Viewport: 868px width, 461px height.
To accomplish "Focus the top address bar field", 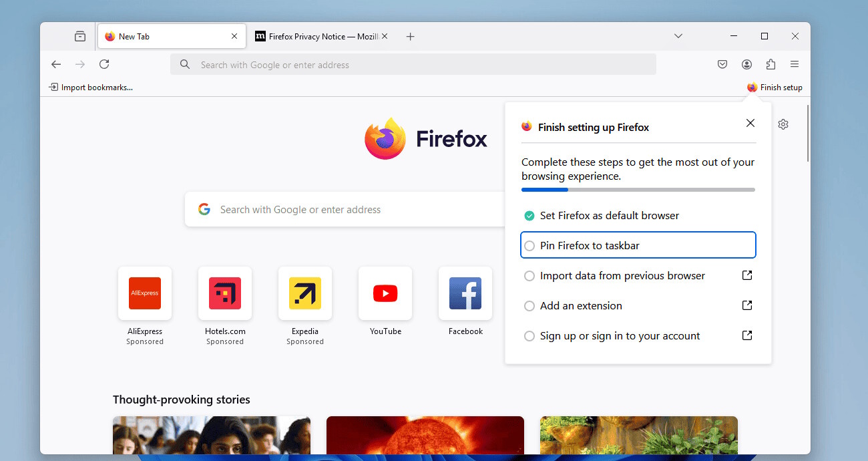I will (x=413, y=65).
